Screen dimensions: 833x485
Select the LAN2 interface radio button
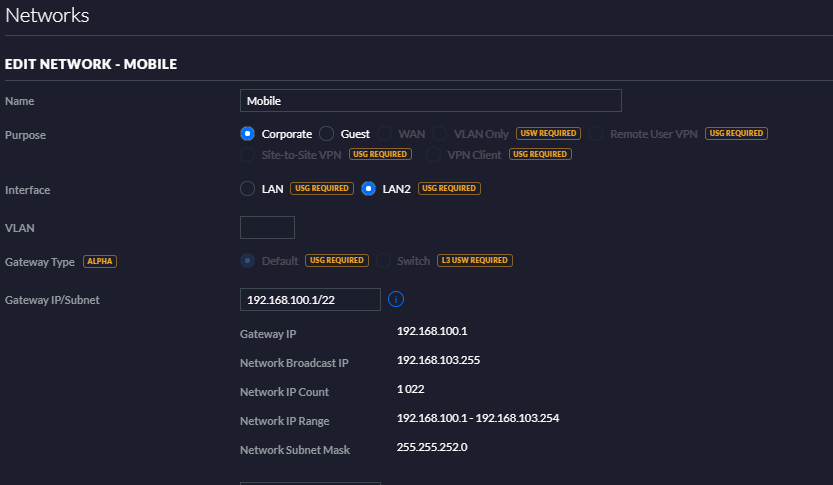click(369, 188)
